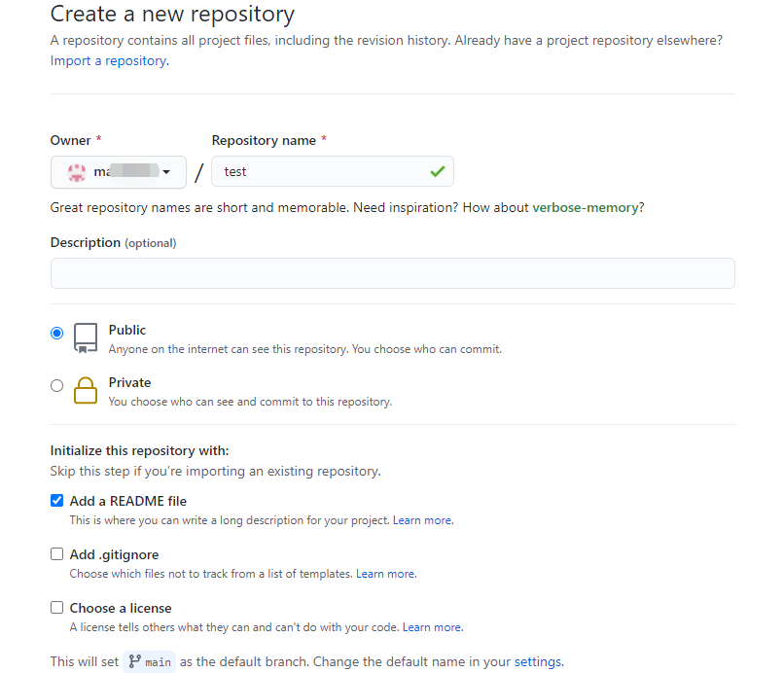Click the Add a README file label
This screenshot has width=784, height=673.
click(x=127, y=501)
